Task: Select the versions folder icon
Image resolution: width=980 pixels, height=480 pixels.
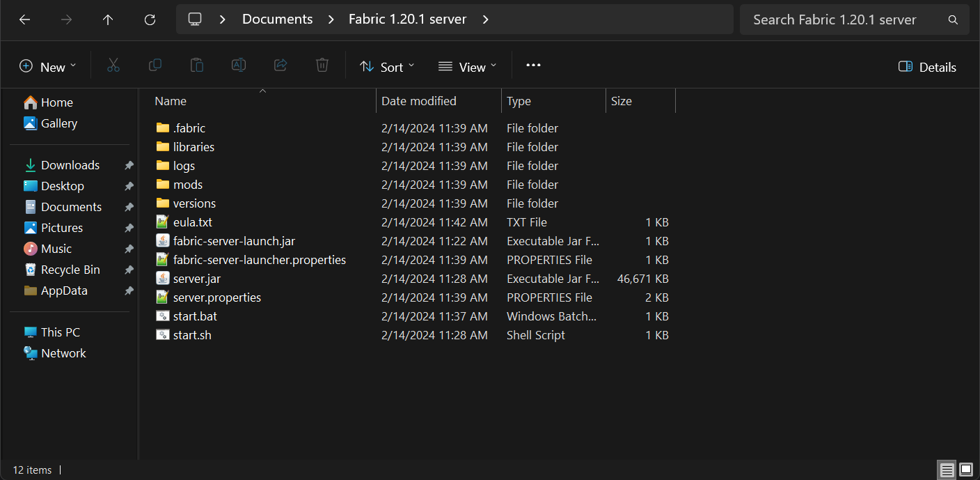Action: 163,203
